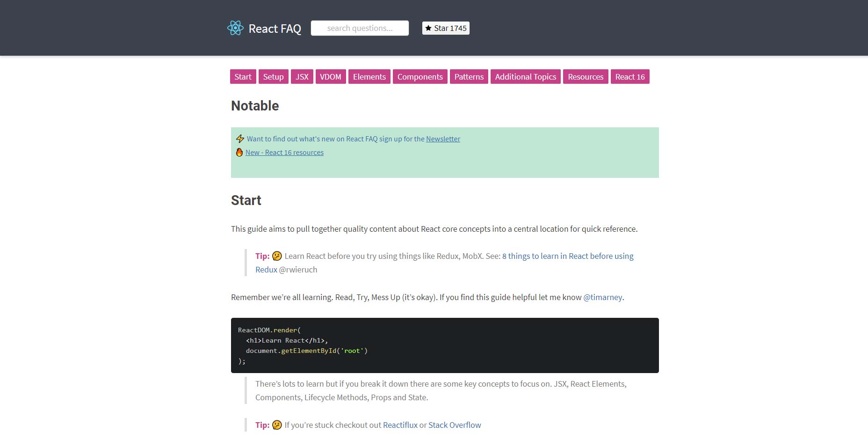Click thinking emoji in the Redux tip
The width and height of the screenshot is (868, 440).
point(277,256)
